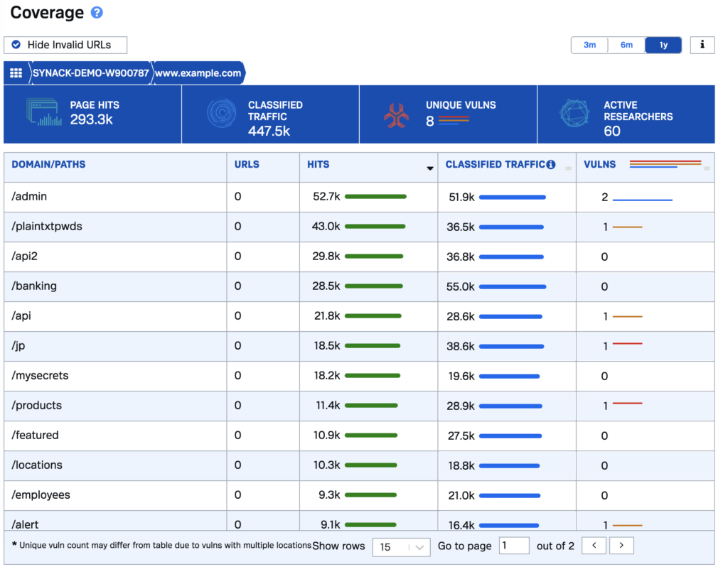Image resolution: width=728 pixels, height=567 pixels.
Task: Toggle the Hide Invalid URLs checkbox
Action: [16, 45]
